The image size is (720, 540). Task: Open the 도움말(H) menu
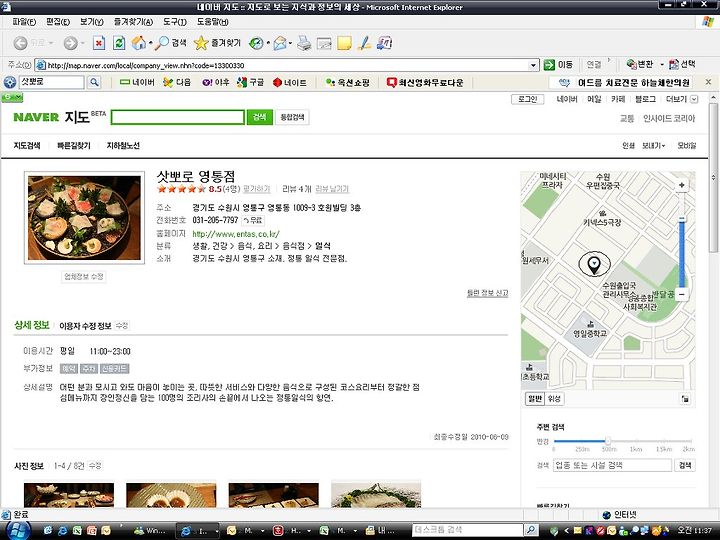[x=213, y=22]
